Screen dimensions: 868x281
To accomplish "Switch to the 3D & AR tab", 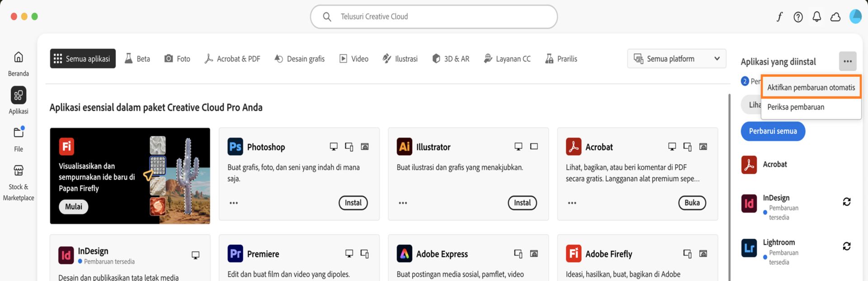I will 451,59.
